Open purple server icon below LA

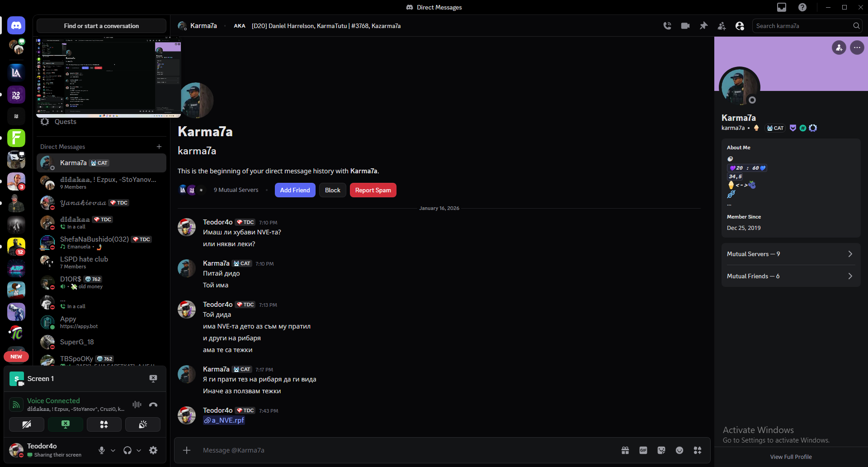[16, 95]
